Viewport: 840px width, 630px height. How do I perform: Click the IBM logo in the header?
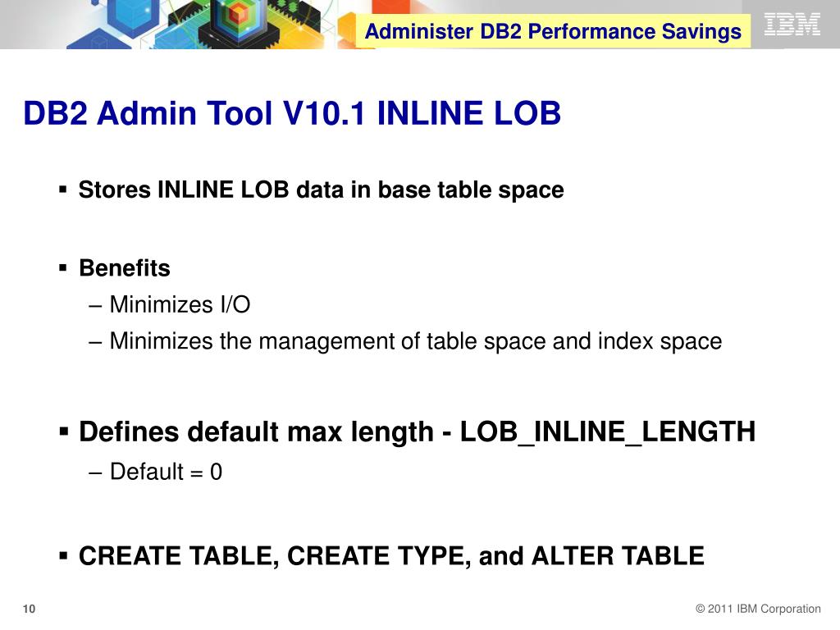(x=792, y=25)
